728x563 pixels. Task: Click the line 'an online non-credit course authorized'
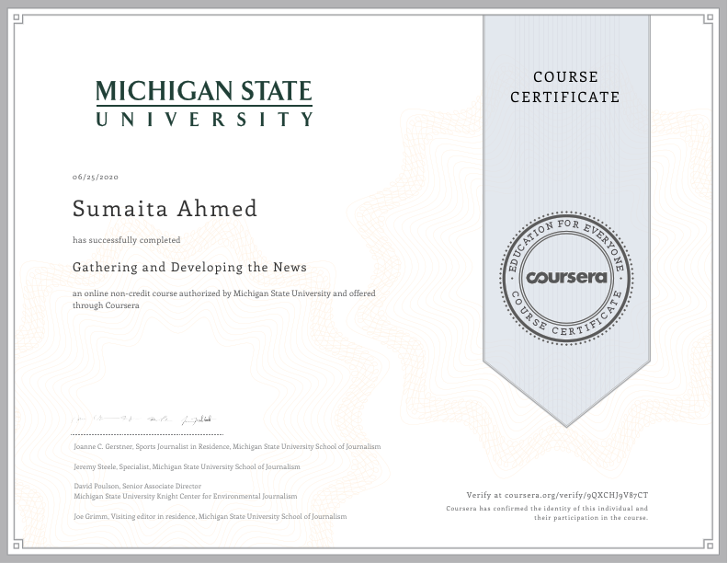223,293
